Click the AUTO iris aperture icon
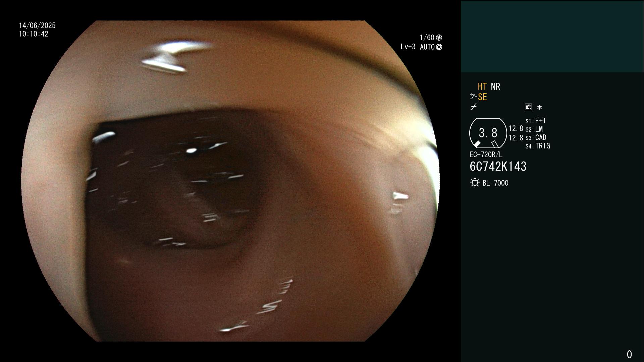 [x=439, y=47]
